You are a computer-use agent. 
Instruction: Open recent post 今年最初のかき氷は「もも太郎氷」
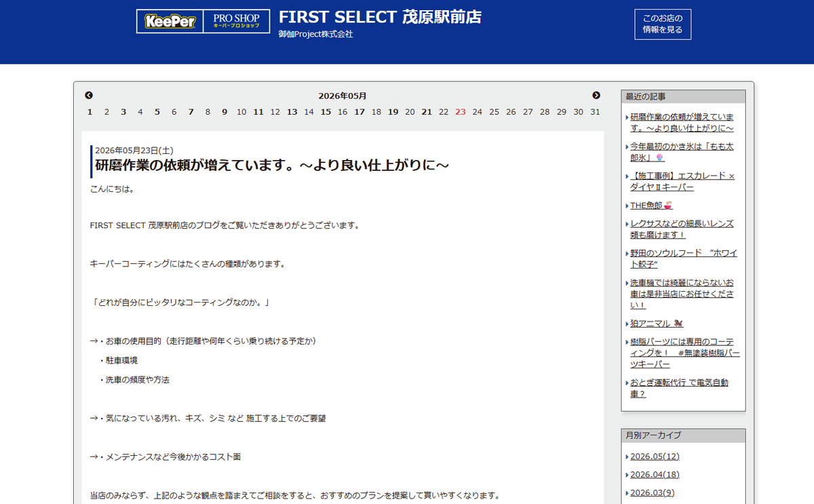coord(682,152)
